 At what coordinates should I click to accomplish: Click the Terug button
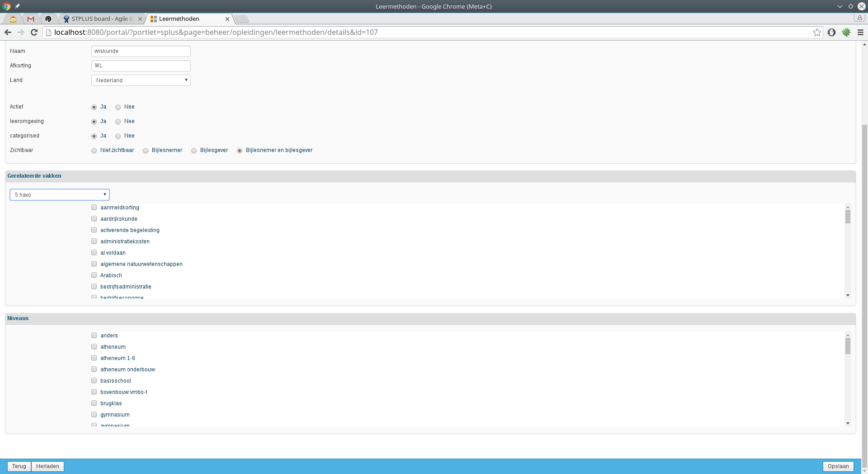click(19, 466)
